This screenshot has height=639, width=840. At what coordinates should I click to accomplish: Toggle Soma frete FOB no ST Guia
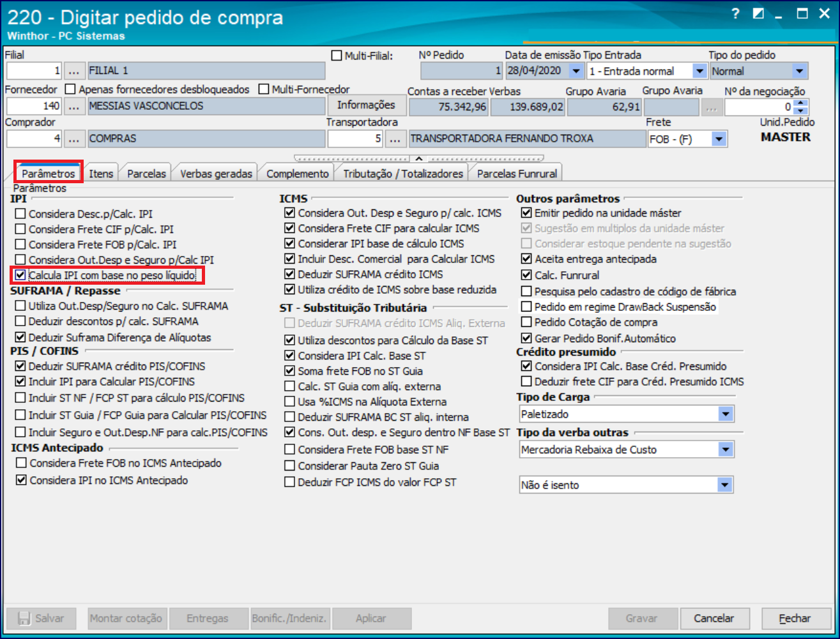(x=290, y=371)
